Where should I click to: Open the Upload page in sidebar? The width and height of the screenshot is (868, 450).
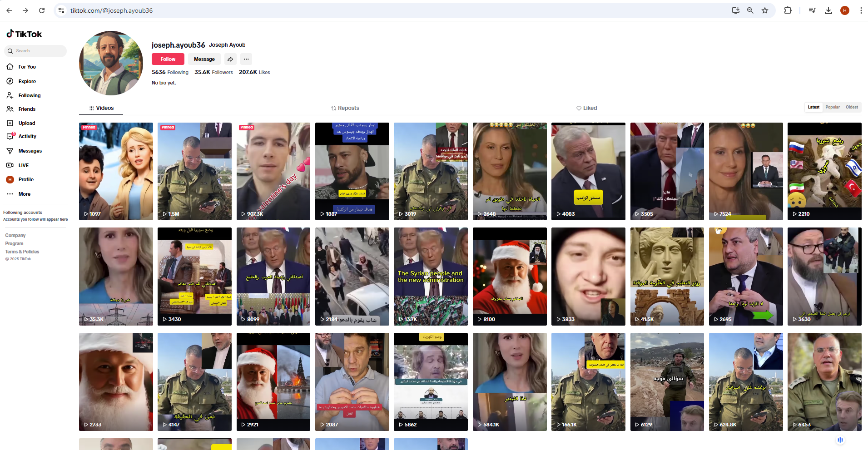click(x=26, y=123)
